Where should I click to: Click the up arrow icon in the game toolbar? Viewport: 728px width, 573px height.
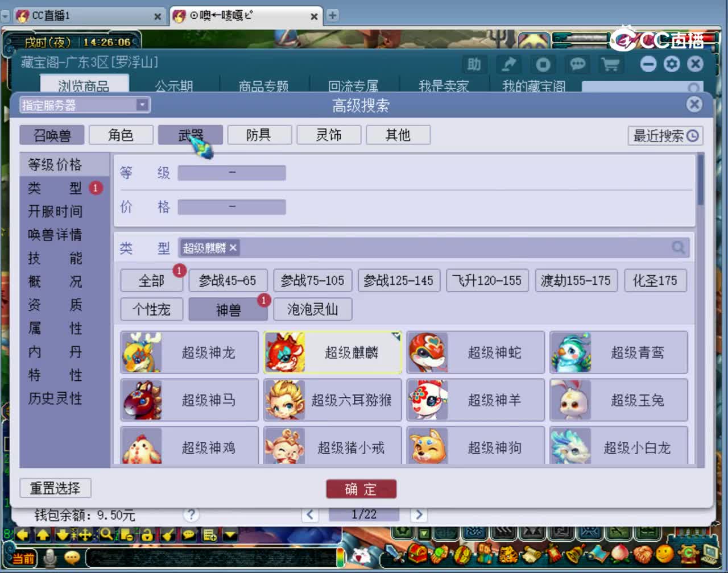coord(43,535)
